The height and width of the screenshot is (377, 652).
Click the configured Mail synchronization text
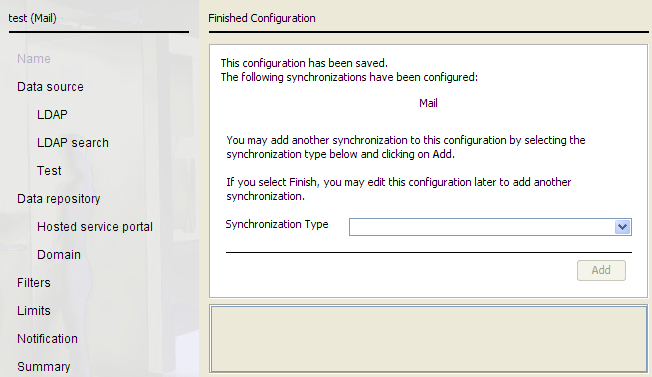pyautogui.click(x=428, y=103)
